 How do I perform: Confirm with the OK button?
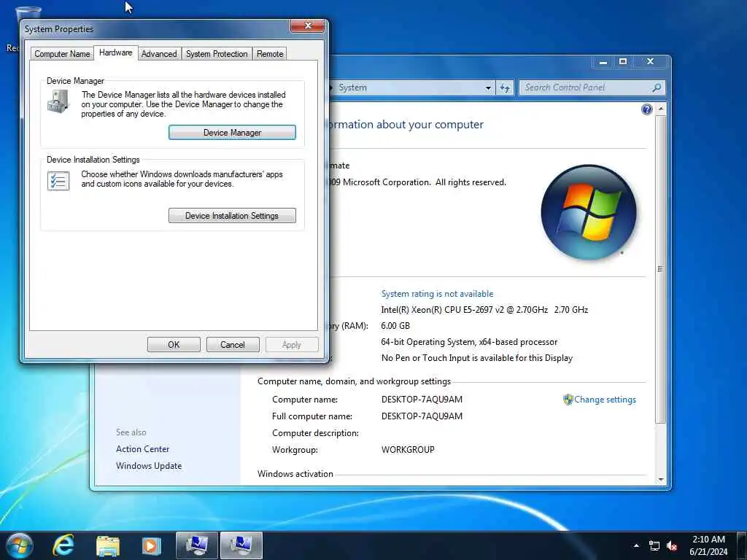(174, 345)
